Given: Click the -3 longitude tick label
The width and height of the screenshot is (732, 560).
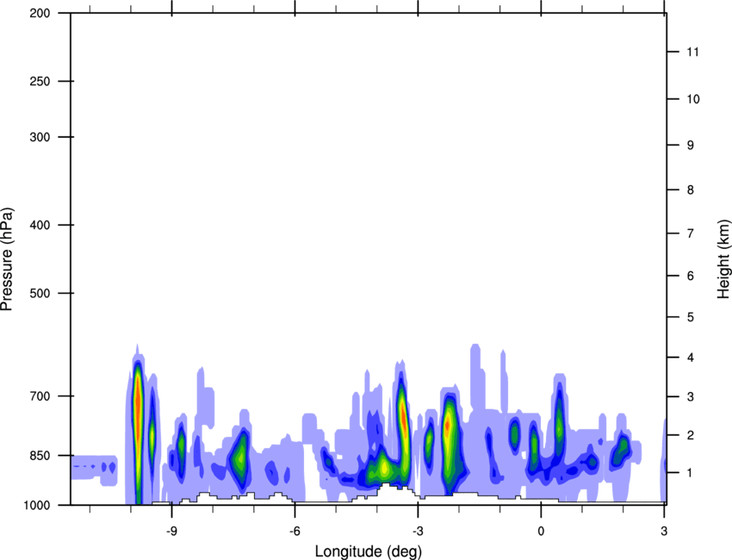Looking at the screenshot, I should (418, 531).
